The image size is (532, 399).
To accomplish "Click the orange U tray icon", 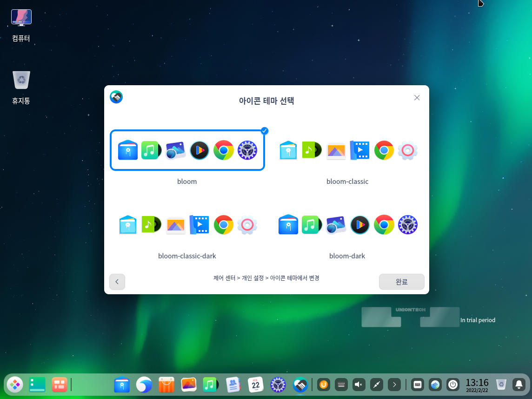I will click(x=324, y=385).
